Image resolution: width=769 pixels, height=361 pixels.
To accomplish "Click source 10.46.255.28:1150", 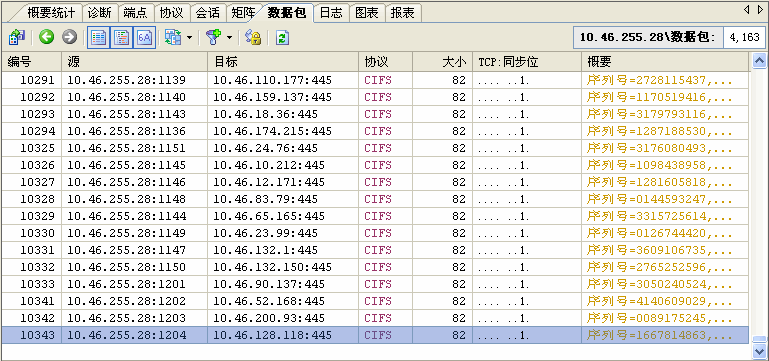I will click(x=127, y=267).
